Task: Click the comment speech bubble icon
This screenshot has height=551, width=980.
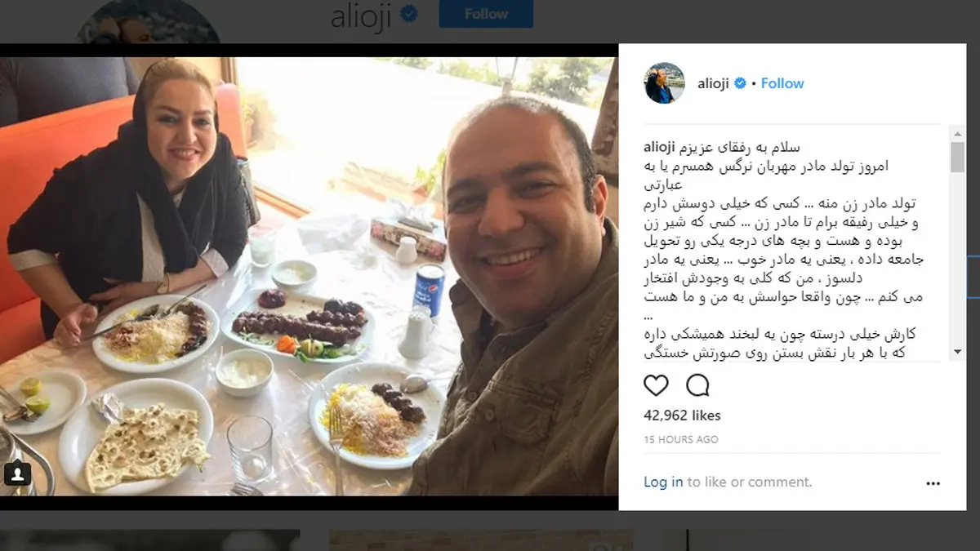Action: 697,385
